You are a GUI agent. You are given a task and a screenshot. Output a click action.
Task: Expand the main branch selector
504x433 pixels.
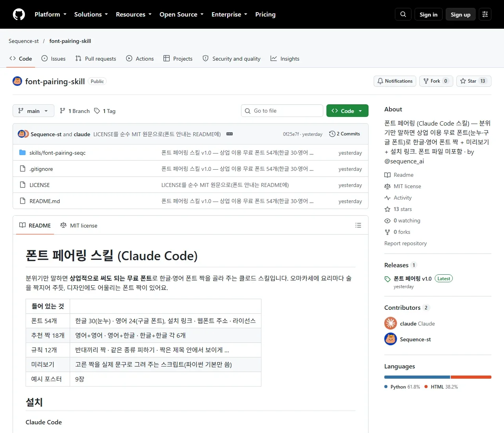(33, 111)
